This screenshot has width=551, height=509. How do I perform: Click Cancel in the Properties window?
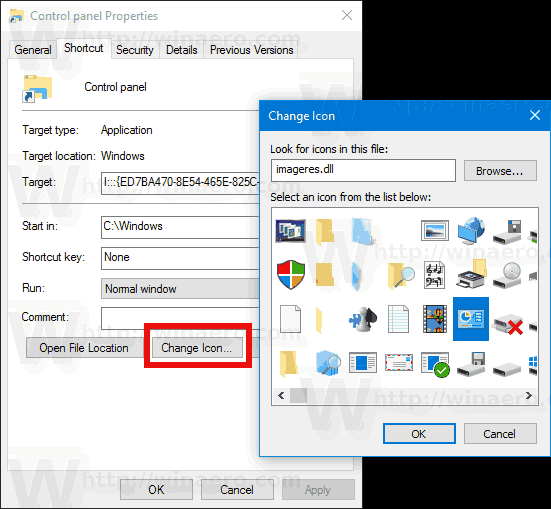[x=237, y=489]
